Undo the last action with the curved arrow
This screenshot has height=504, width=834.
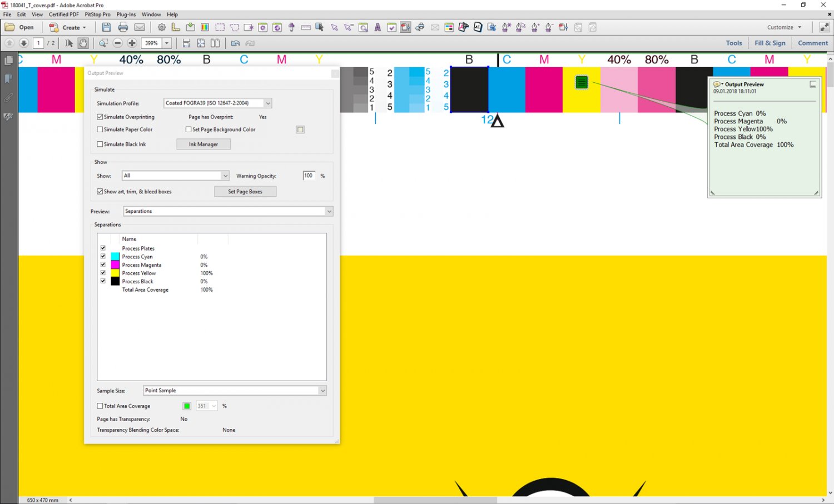(236, 43)
